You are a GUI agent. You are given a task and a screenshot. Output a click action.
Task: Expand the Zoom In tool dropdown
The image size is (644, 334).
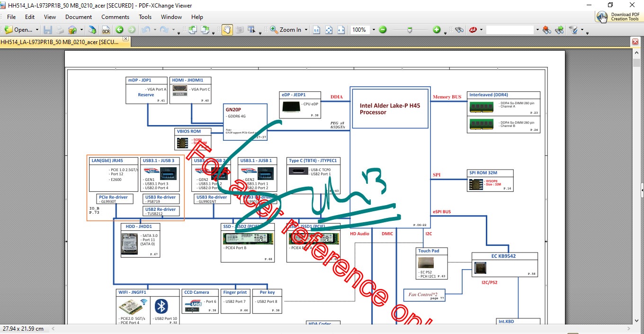306,30
